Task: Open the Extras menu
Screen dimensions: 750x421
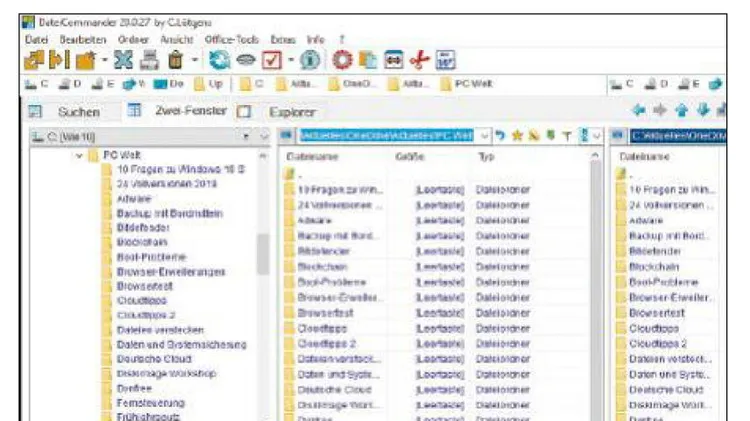Action: [x=283, y=40]
